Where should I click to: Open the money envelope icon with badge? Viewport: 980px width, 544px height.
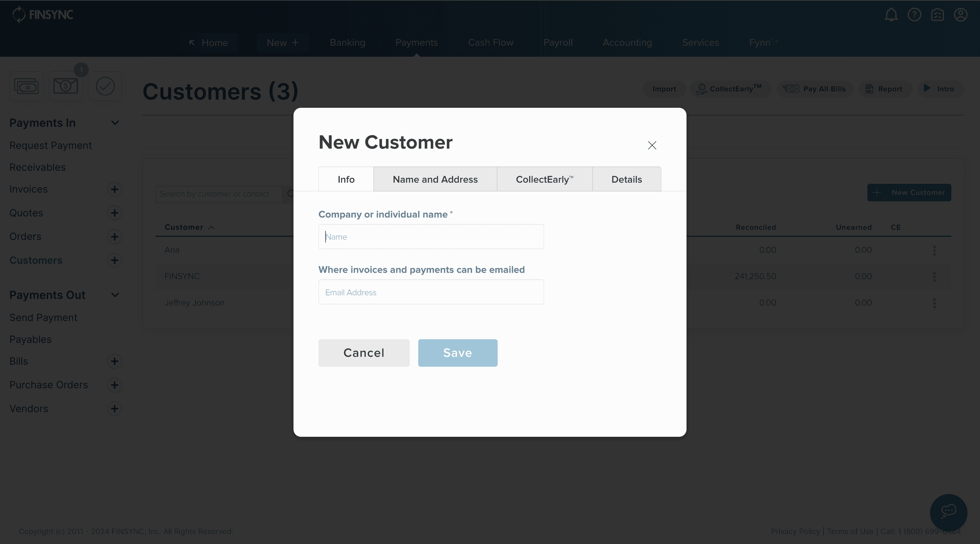coord(66,86)
